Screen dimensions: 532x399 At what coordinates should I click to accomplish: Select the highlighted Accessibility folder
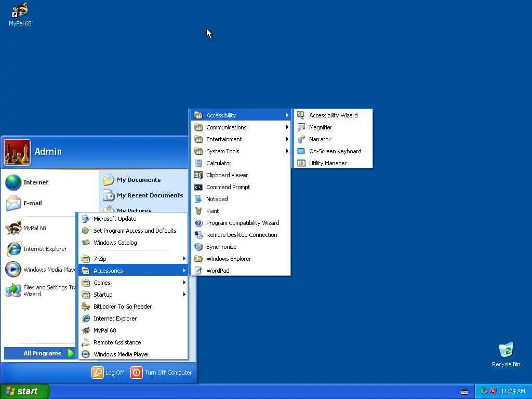click(x=241, y=115)
